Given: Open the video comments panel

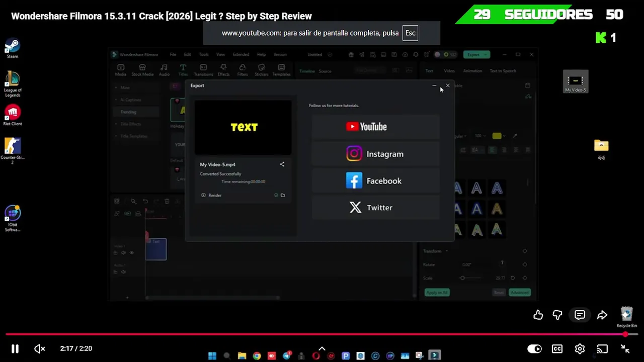Looking at the screenshot, I should [580, 315].
